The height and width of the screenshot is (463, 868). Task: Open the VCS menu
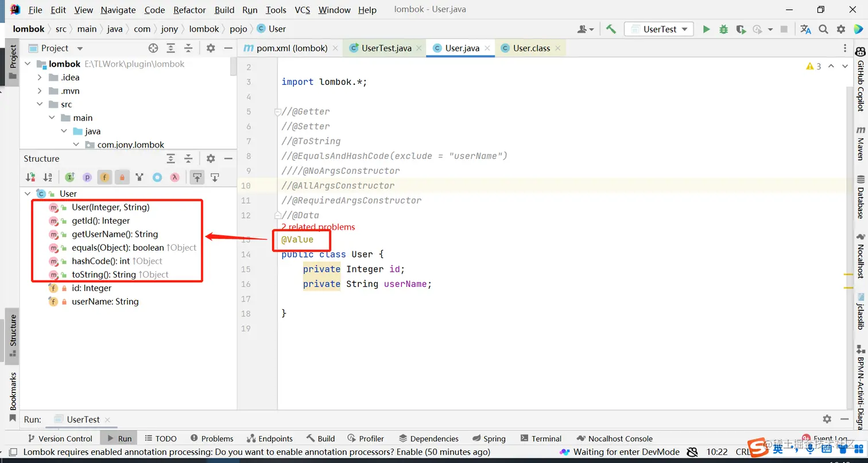(x=303, y=10)
